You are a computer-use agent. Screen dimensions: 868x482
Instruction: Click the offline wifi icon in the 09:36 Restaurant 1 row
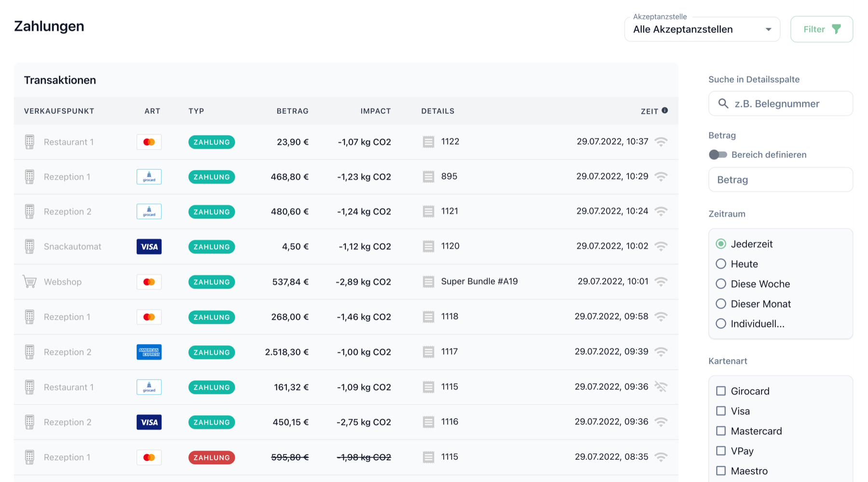click(x=661, y=387)
